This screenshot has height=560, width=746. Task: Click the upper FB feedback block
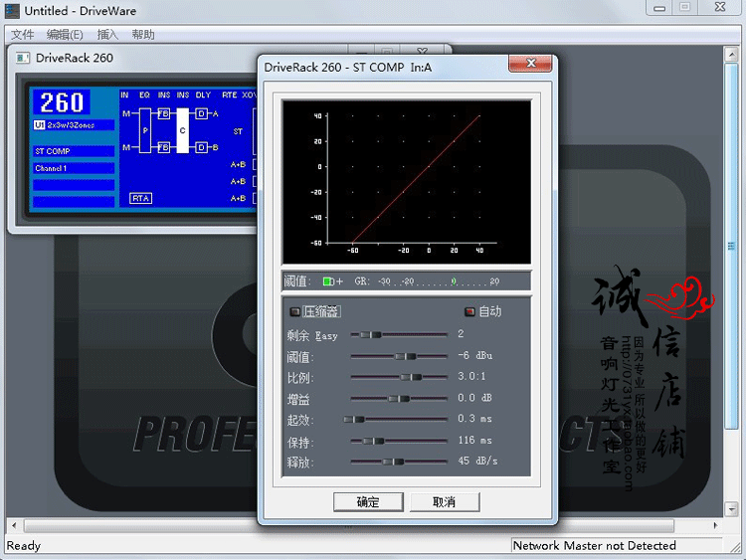[x=163, y=113]
